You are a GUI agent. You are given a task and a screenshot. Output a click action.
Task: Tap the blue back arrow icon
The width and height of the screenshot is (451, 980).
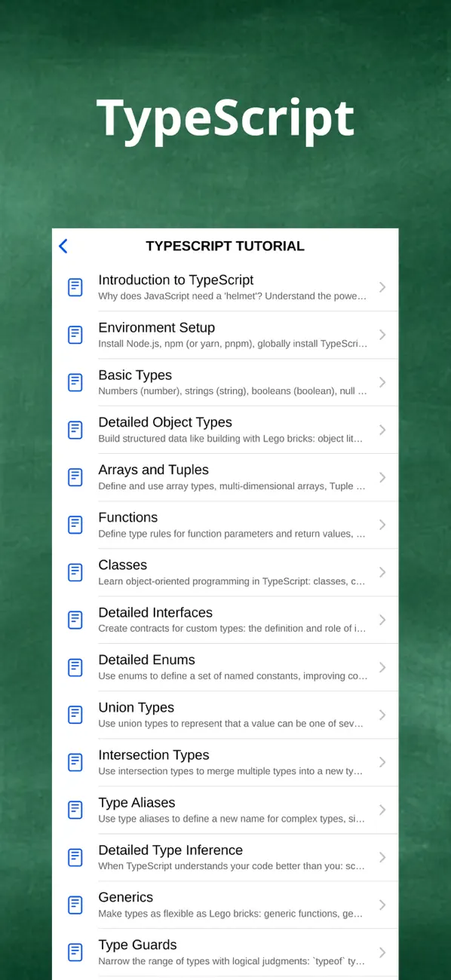(63, 246)
